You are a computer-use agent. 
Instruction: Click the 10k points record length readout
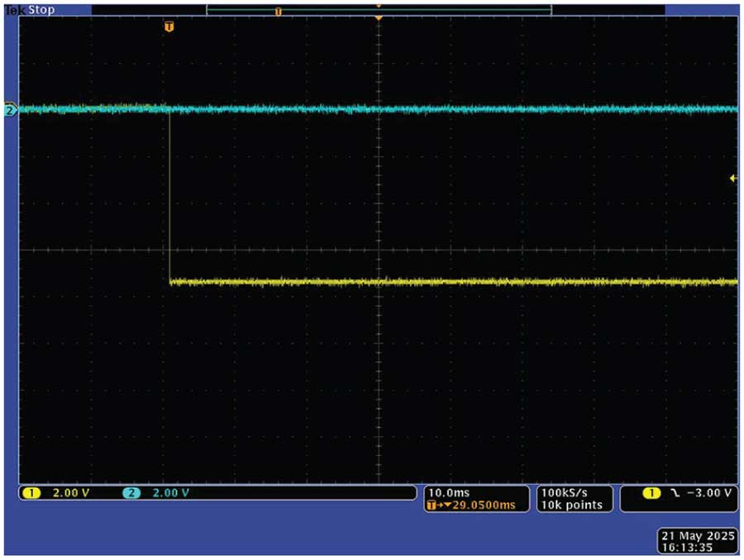571,505
